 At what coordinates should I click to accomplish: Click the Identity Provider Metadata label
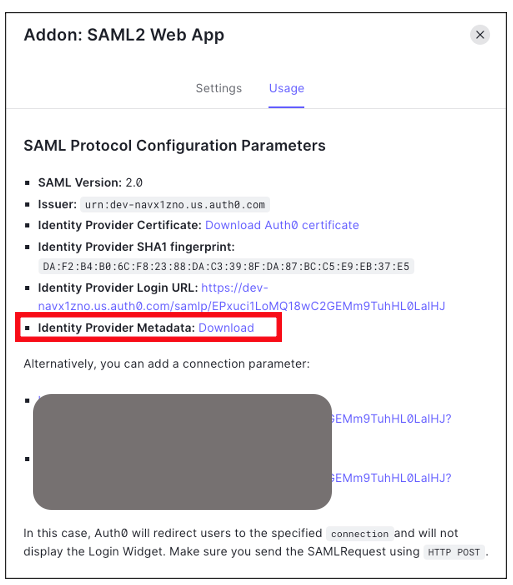tap(116, 328)
